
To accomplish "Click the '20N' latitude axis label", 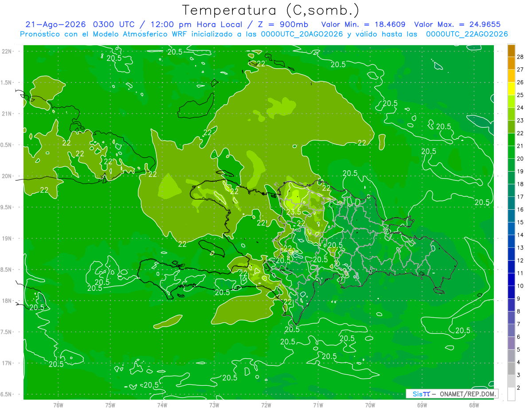I will click(x=7, y=176).
